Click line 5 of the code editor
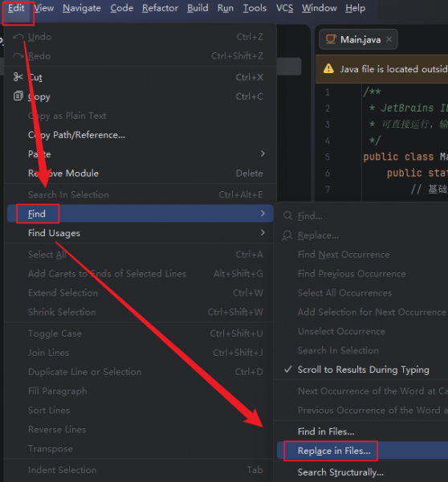The width and height of the screenshot is (448, 482). [405, 157]
